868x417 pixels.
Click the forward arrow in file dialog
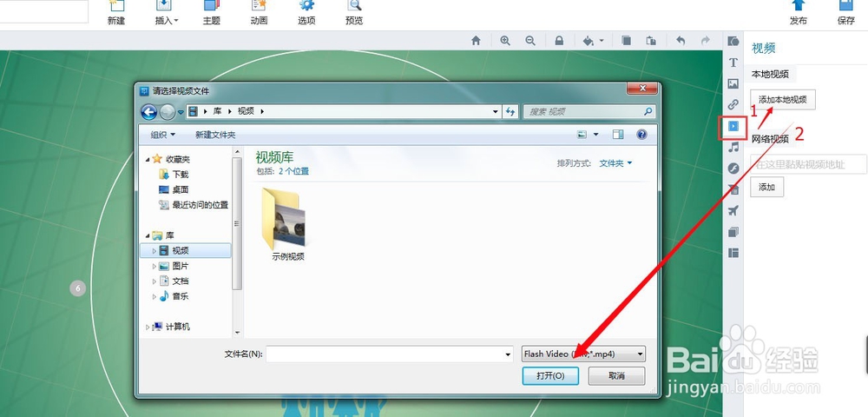[x=168, y=112]
